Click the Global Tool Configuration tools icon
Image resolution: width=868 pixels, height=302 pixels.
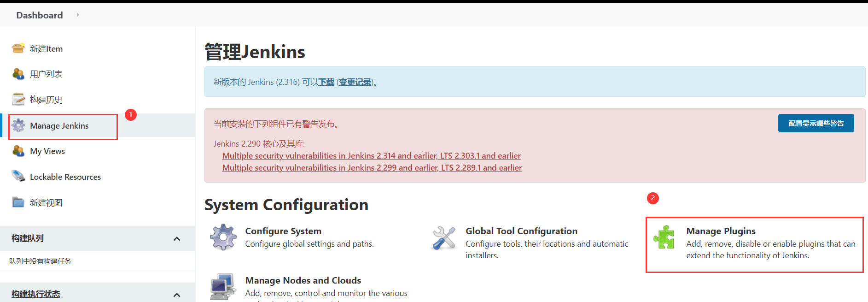444,238
